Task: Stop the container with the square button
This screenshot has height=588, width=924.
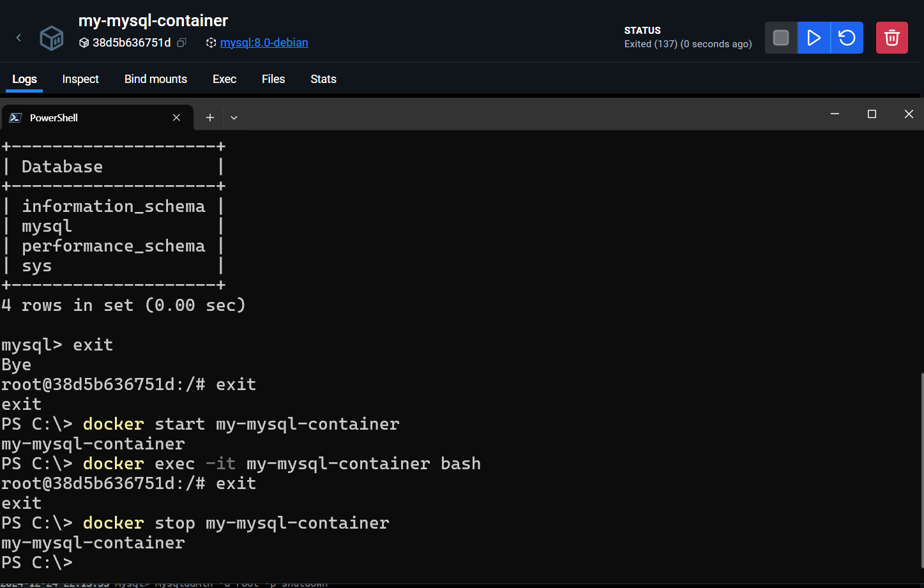Action: point(781,38)
